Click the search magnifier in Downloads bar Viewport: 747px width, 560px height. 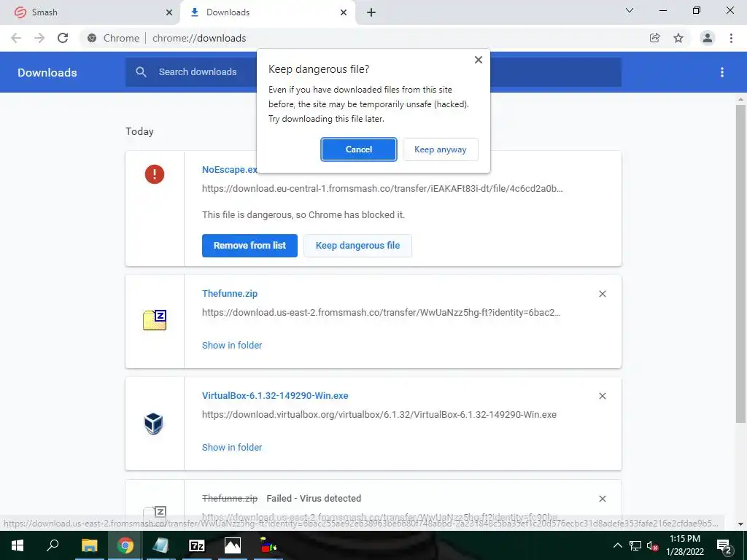(141, 72)
